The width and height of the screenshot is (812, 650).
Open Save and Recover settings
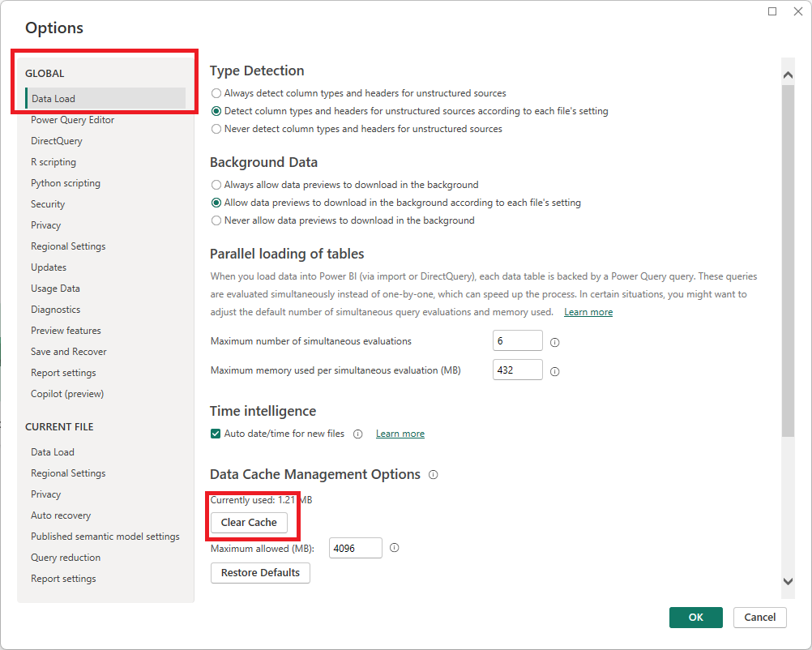68,352
